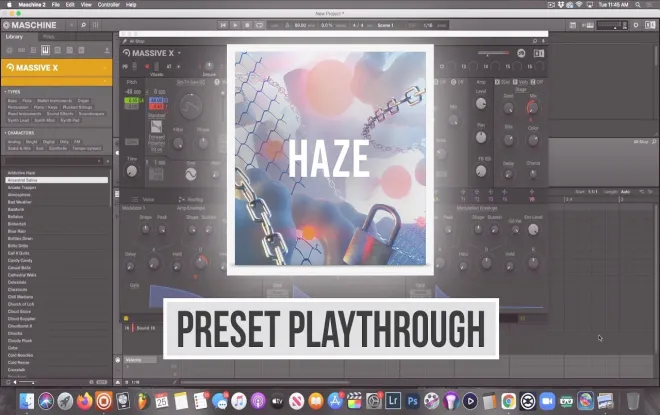660x415 pixels.
Task: Select the Blue Rain preset
Action: click(17, 231)
